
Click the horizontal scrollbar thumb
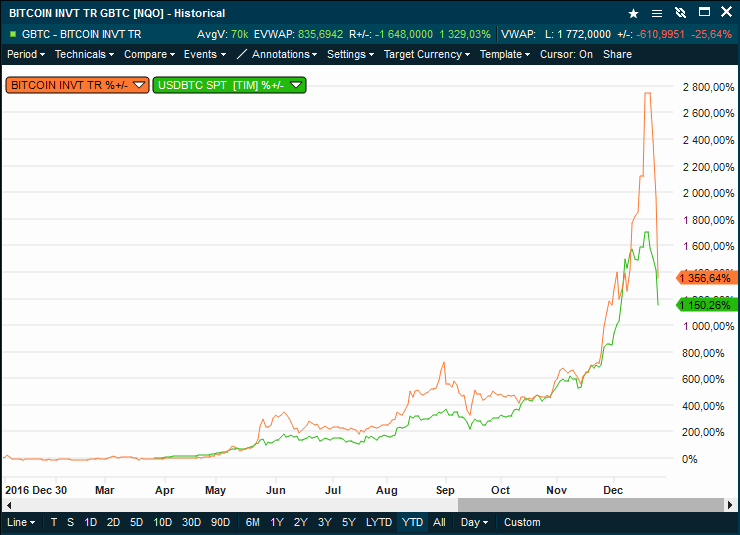tap(591, 505)
